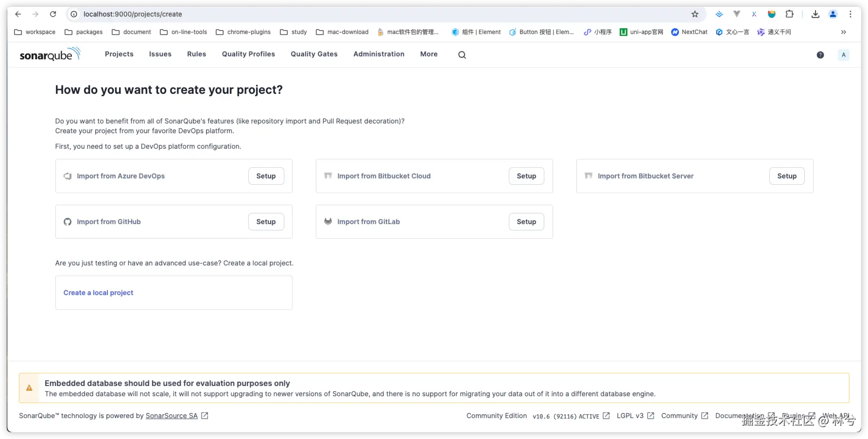This screenshot has height=439, width=868.
Task: Click the colorful shield extension icon
Action: coord(772,14)
